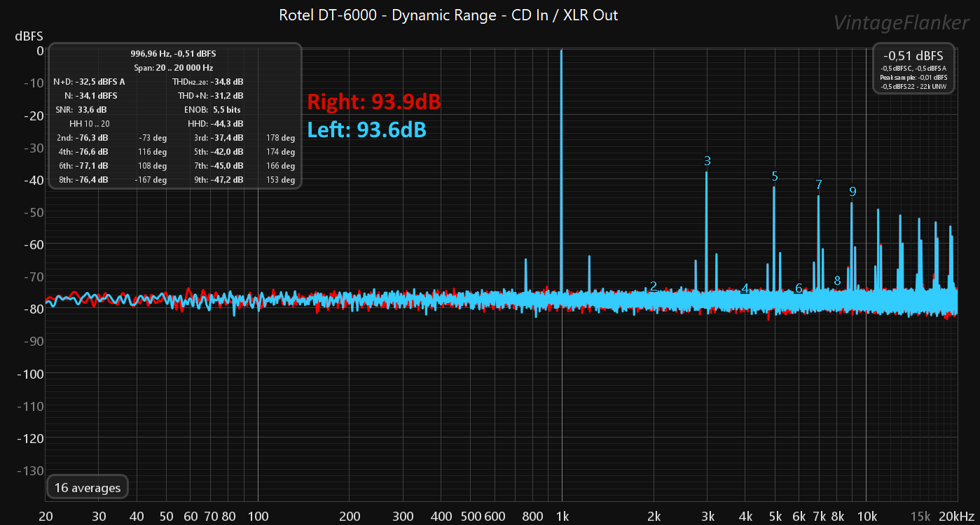The width and height of the screenshot is (980, 525).
Task: Select "Peak sample: -0,01 dBFS" text
Action: tap(913, 77)
